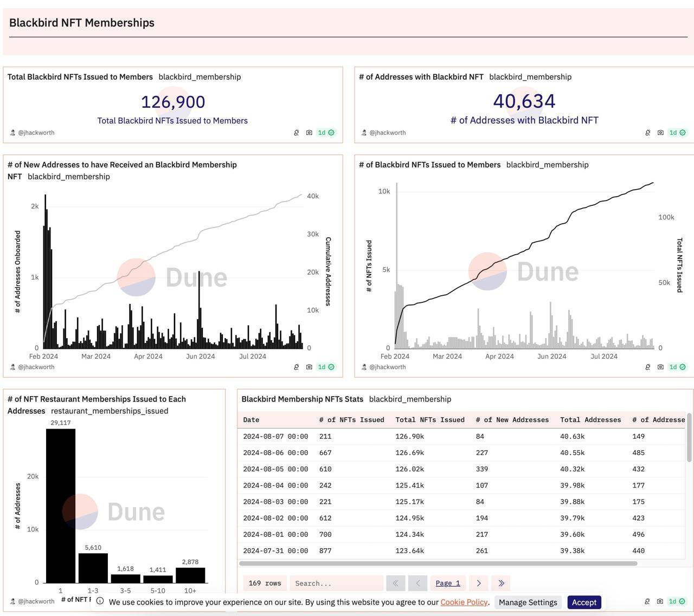Click the 40,634 counter value
694x616 pixels.
pos(524,101)
